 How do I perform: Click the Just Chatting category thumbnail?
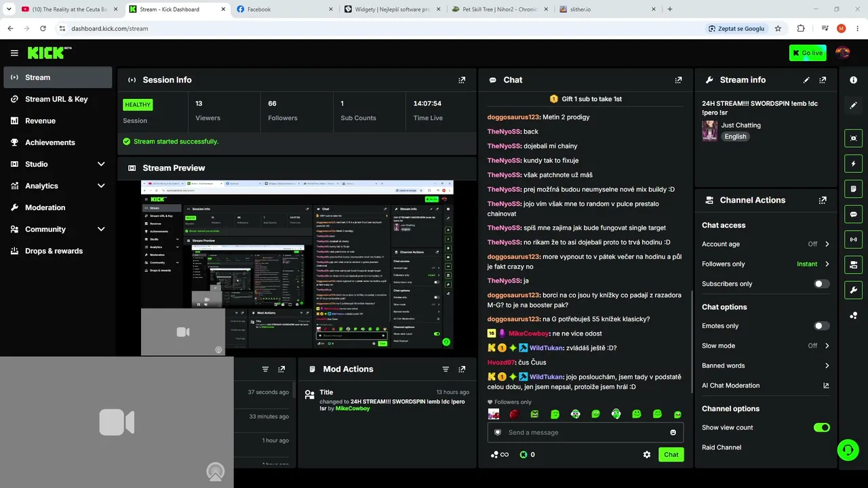tap(709, 131)
